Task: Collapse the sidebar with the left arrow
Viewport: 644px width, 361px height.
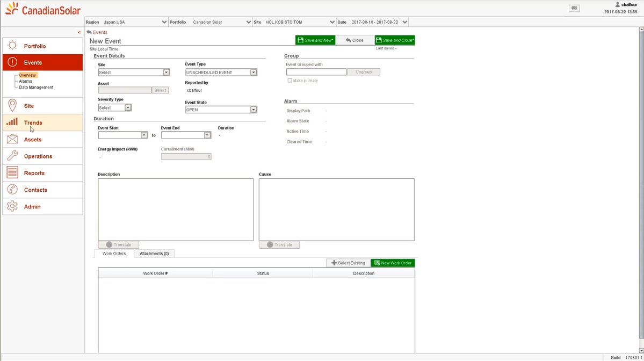Action: (79, 32)
